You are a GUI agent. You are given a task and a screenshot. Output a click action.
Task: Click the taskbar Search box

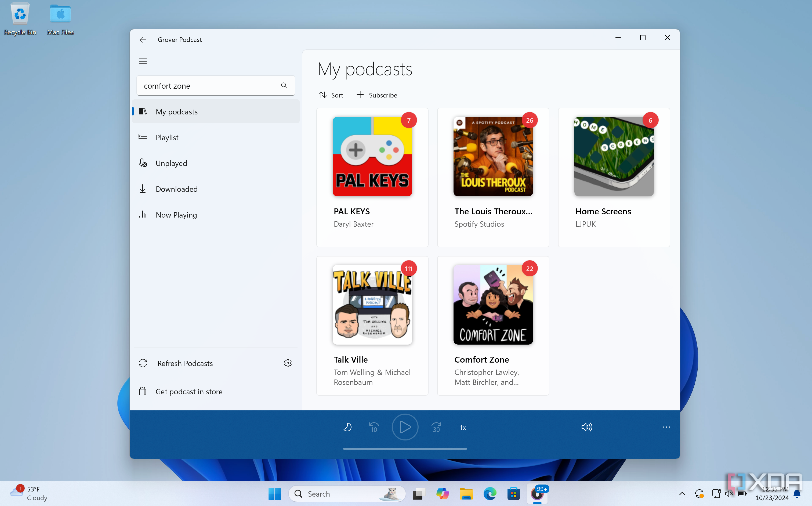coord(347,494)
